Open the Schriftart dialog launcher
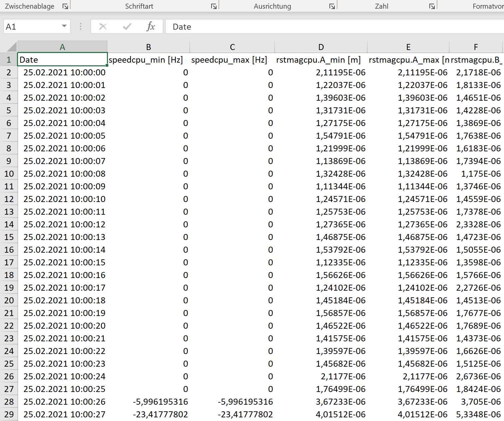504x421 pixels. coord(214,6)
